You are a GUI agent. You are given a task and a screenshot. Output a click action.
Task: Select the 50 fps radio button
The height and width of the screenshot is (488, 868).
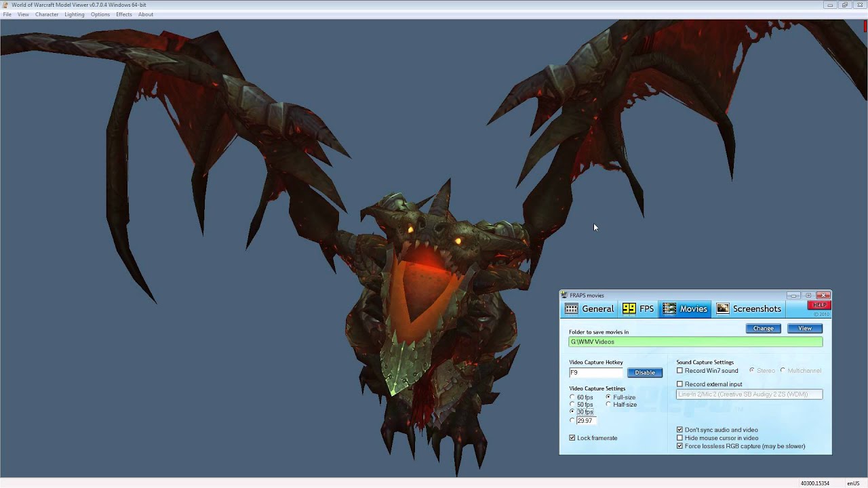tap(572, 405)
